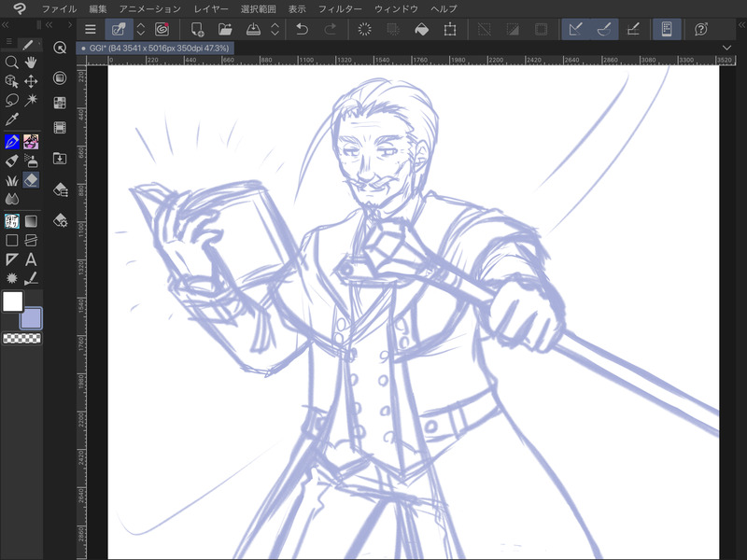
Task: Select the Blend droplets tool
Action: pyautogui.click(x=11, y=199)
